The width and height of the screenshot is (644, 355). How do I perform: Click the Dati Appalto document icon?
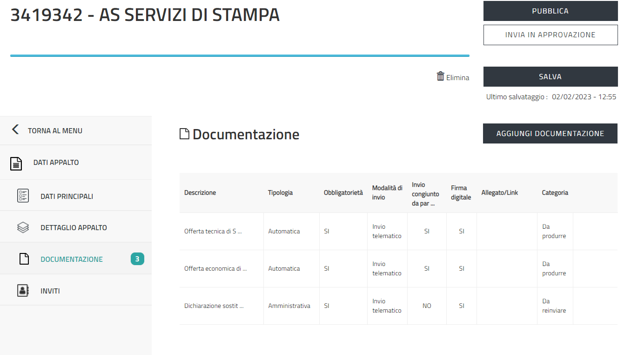[16, 163]
